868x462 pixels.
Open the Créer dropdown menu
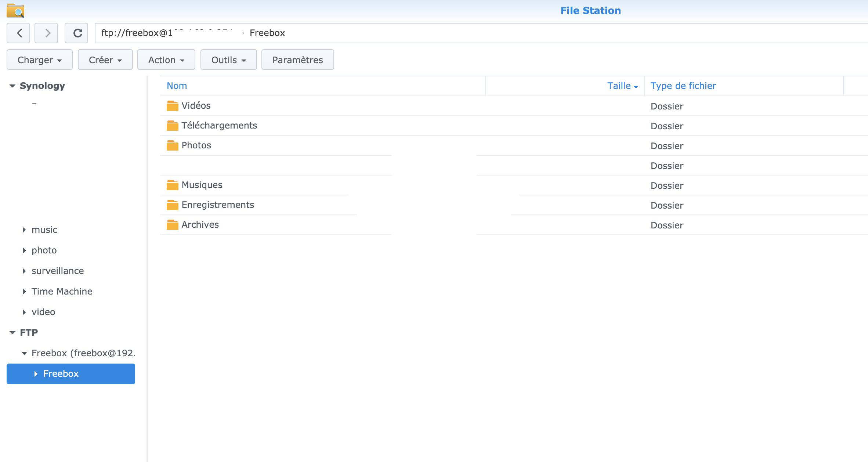click(x=105, y=60)
